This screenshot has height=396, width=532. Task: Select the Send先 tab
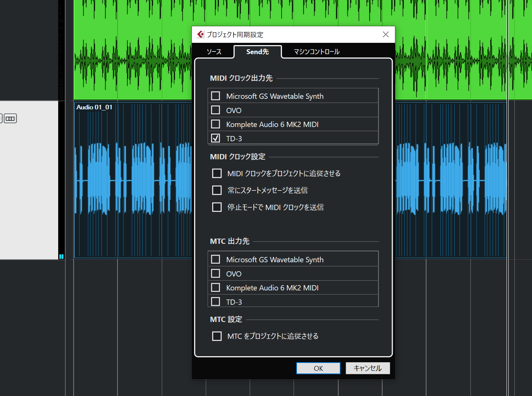pos(258,52)
